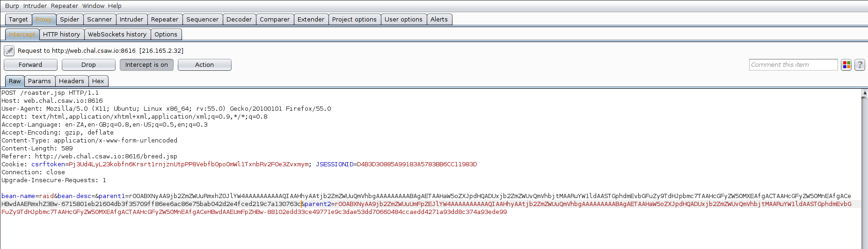Open the highlight color picker icon
The height and width of the screenshot is (249, 868).
tap(846, 65)
